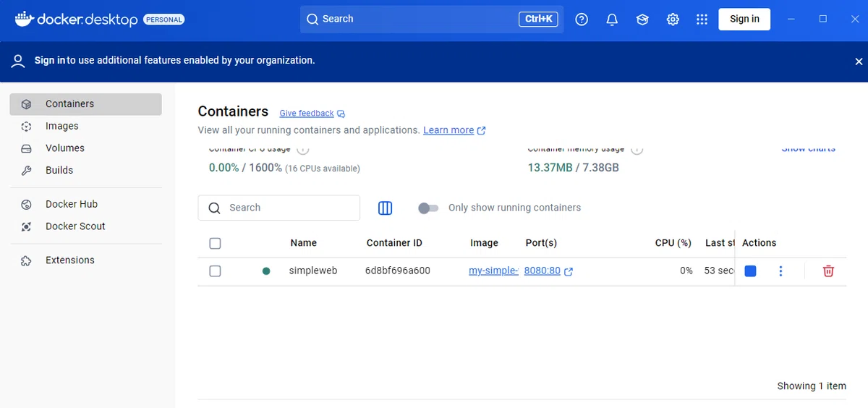Click the Docker Desktop whale logo

(24, 19)
